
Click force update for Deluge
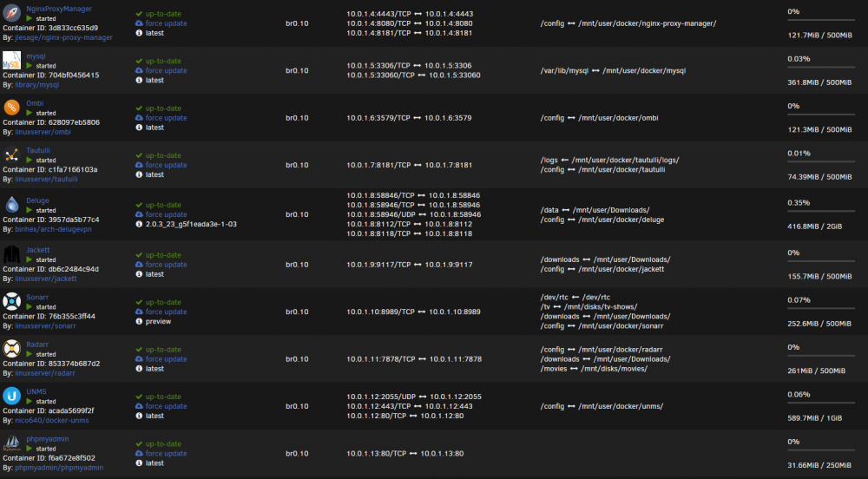pos(166,214)
